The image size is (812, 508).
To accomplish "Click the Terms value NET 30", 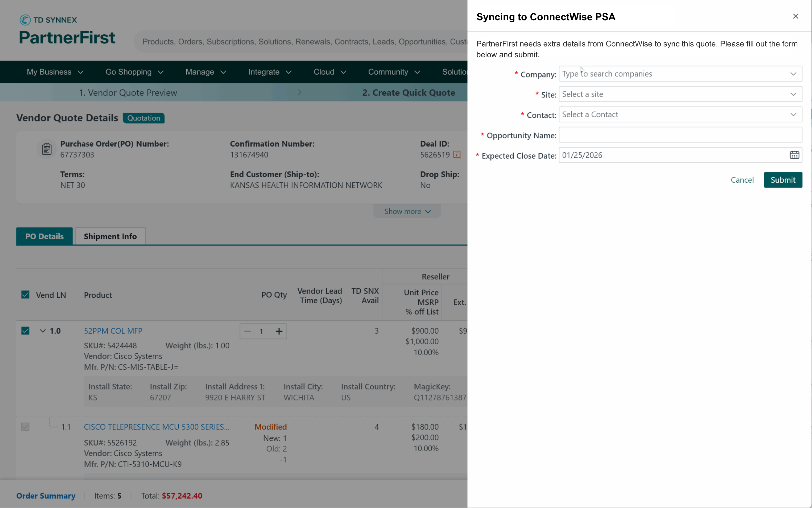I will pyautogui.click(x=73, y=185).
